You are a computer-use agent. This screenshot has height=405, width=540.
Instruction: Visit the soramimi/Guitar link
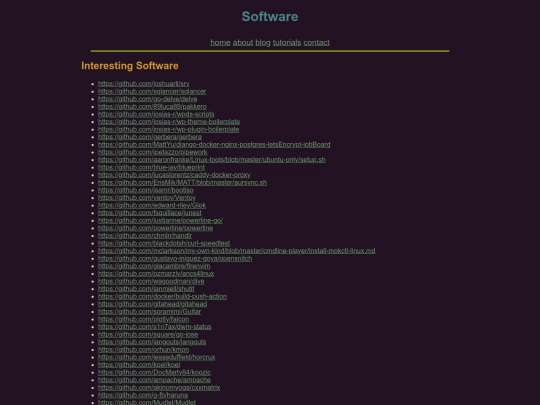click(149, 312)
